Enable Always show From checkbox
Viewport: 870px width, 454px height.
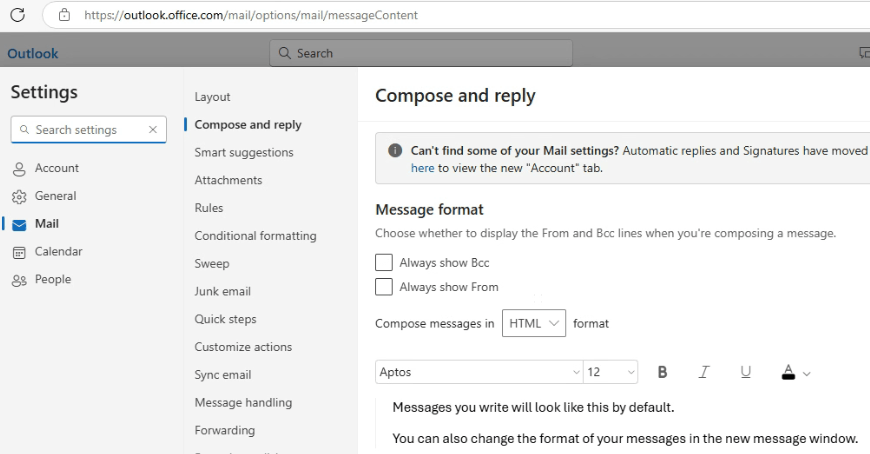click(383, 287)
